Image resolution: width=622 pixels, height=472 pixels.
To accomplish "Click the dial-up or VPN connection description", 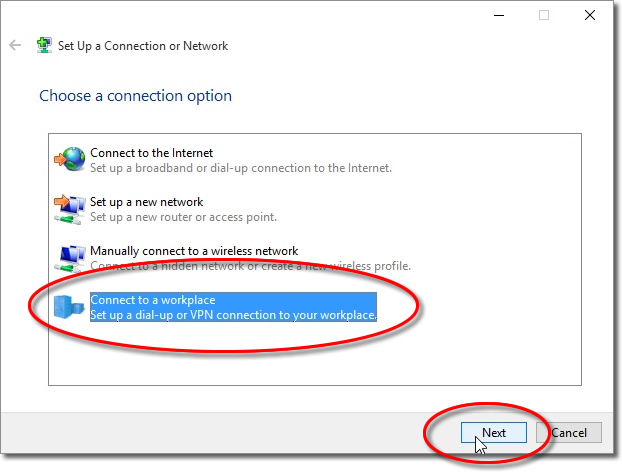I will point(233,315).
